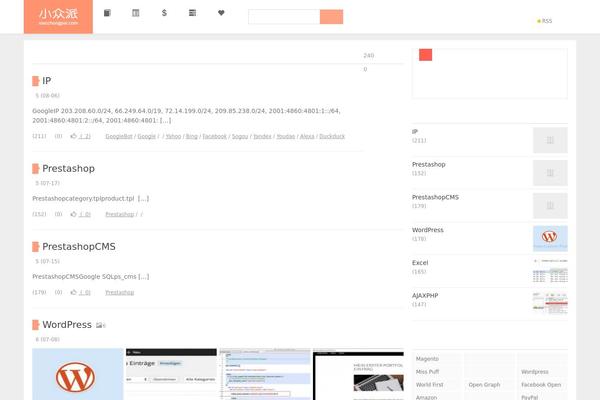Image resolution: width=600 pixels, height=400 pixels.
Task: Open the PrestashopCMS post title
Action: (x=79, y=247)
